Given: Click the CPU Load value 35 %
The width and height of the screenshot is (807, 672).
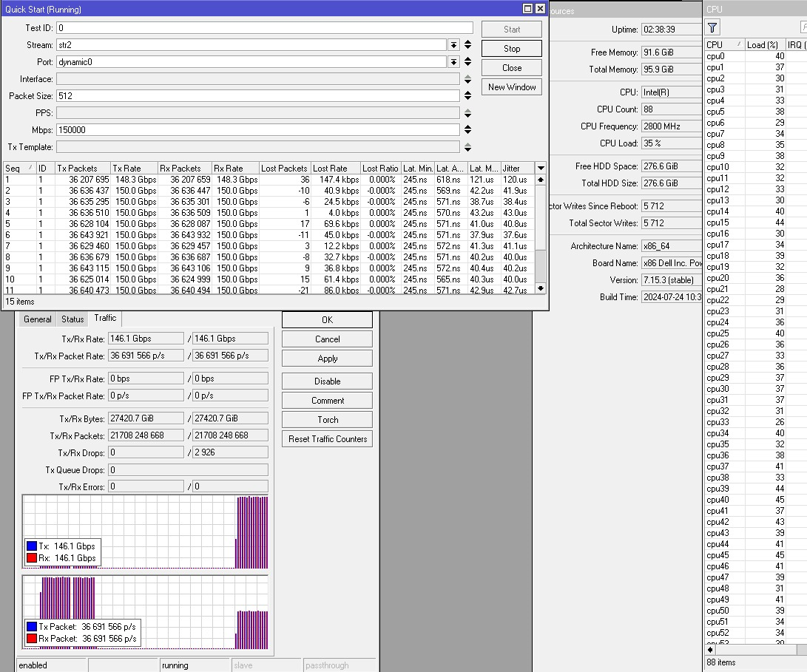Looking at the screenshot, I should pos(672,143).
